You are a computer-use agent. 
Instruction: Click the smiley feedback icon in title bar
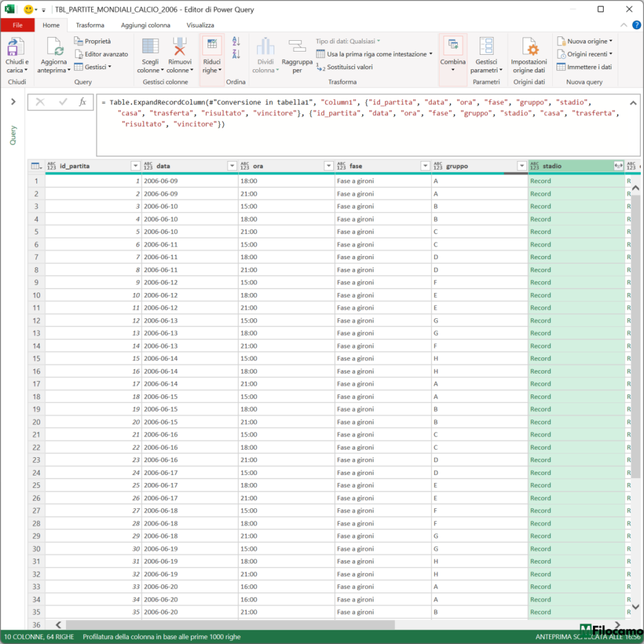(x=28, y=9)
